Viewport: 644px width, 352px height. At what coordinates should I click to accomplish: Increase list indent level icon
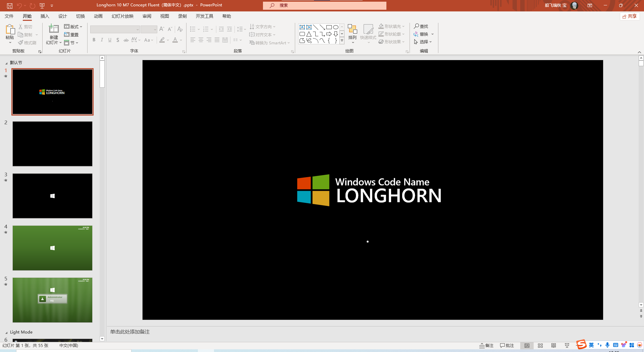coord(229,29)
